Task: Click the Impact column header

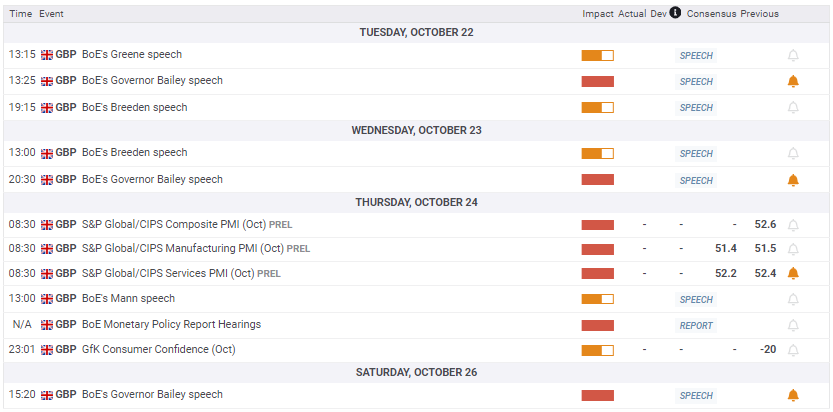Action: tap(597, 14)
